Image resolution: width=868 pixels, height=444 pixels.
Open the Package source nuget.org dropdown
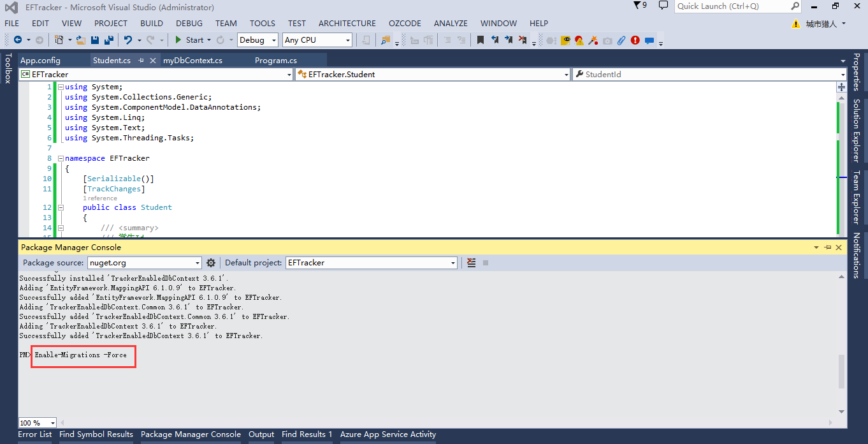pyautogui.click(x=198, y=263)
